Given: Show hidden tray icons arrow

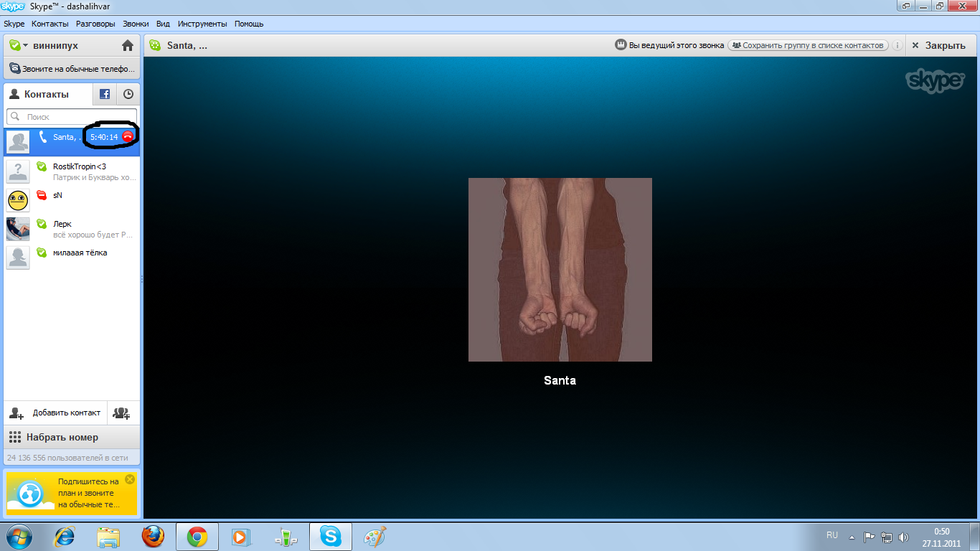Looking at the screenshot, I should pos(852,537).
